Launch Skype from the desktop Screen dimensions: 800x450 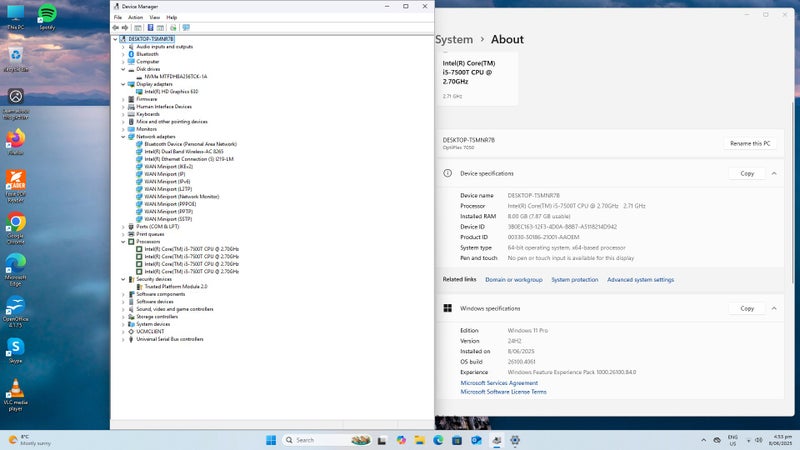16,351
